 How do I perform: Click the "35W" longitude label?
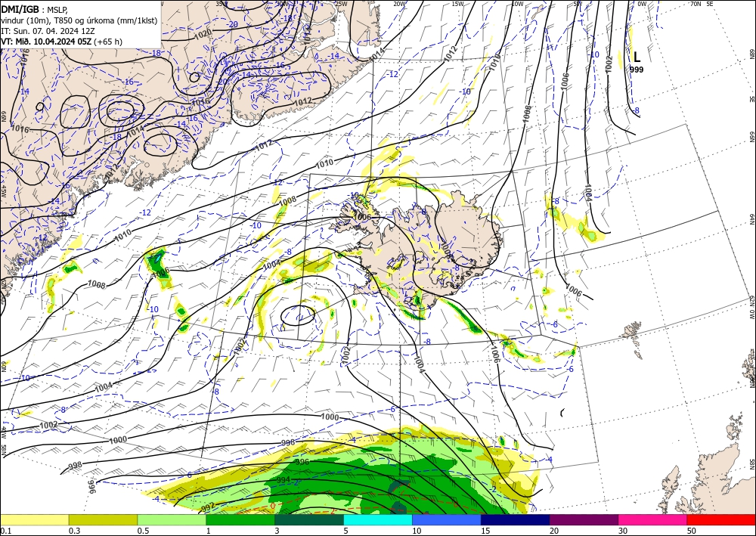click(221, 3)
